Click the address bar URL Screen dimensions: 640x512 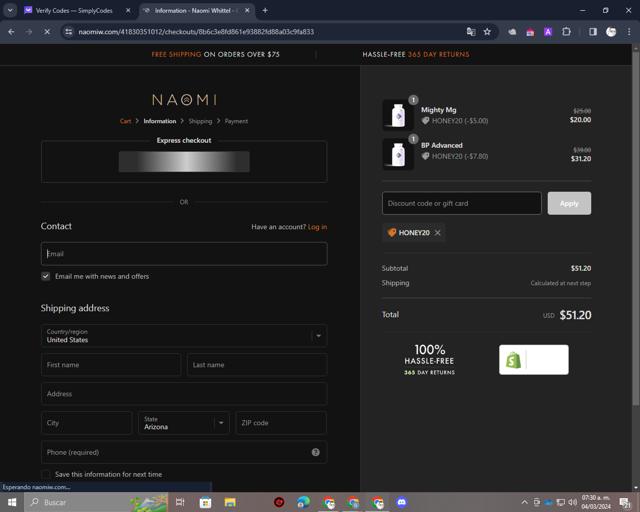pyautogui.click(x=196, y=31)
